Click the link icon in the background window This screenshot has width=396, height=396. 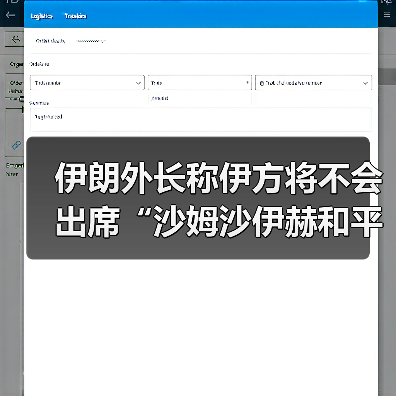(16, 145)
